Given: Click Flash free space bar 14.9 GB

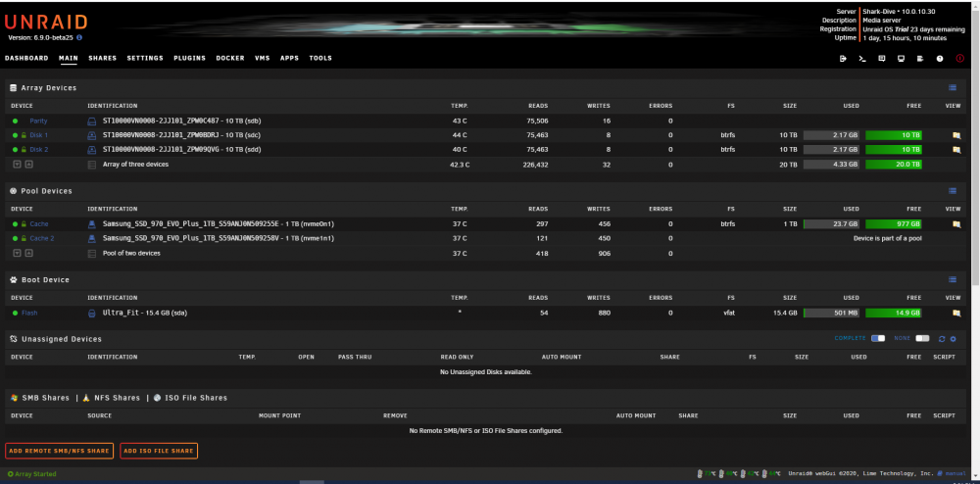Looking at the screenshot, I should [x=893, y=313].
